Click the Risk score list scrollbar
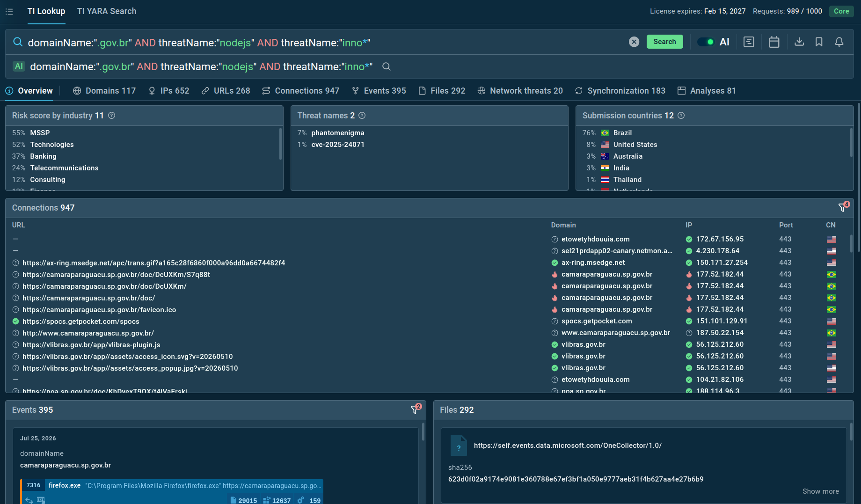The image size is (861, 504). coord(280,144)
